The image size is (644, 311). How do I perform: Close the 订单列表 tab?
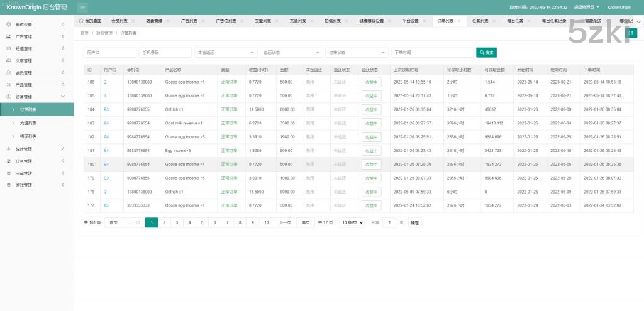click(x=458, y=21)
